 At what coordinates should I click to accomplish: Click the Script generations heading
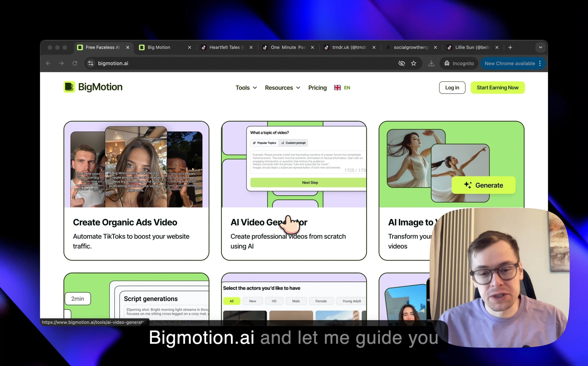(151, 299)
